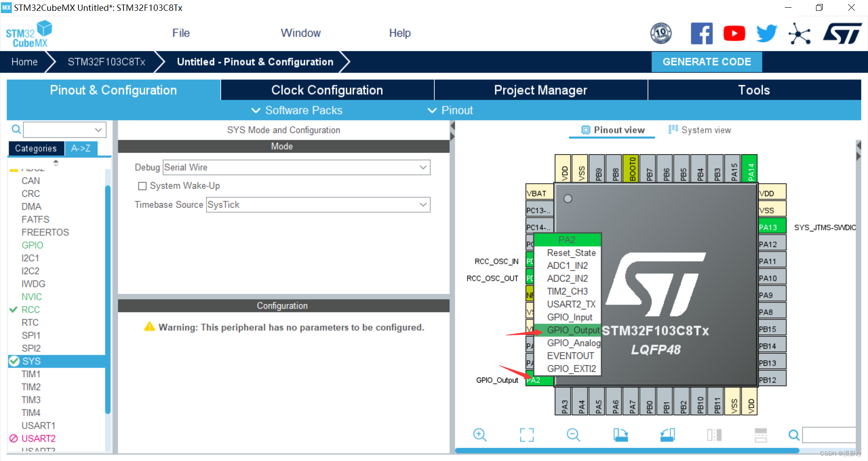Expand the Software Packs menu
868x461 pixels.
pyautogui.click(x=297, y=110)
